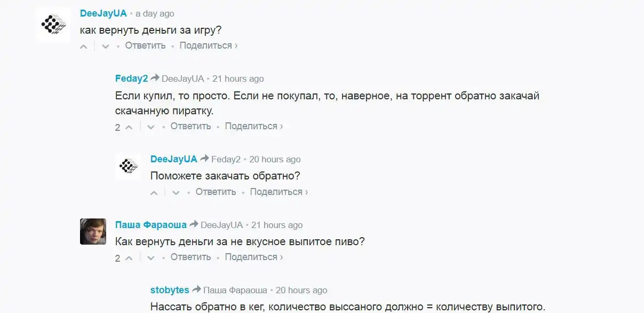
Task: Upvote Feday2's reply about torrent
Action: pos(129,127)
